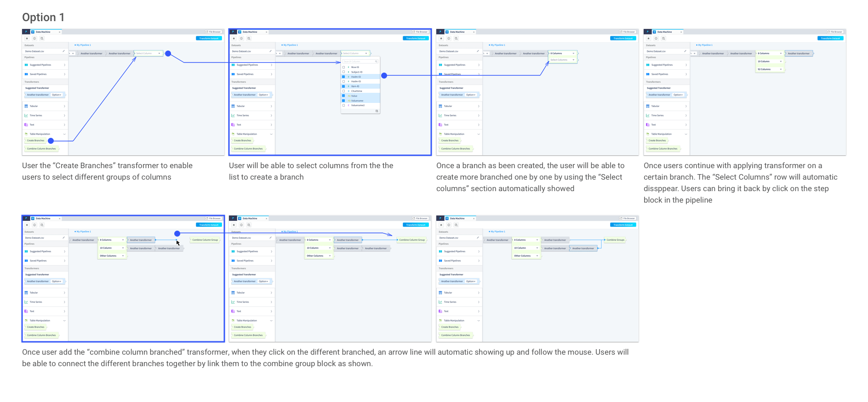Click info icon in the 92 Columns mockup

coord(656,39)
